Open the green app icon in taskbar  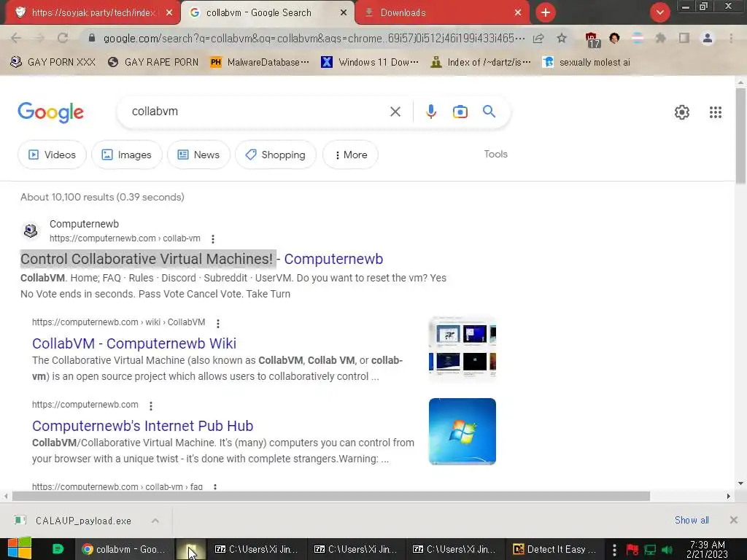pyautogui.click(x=58, y=549)
